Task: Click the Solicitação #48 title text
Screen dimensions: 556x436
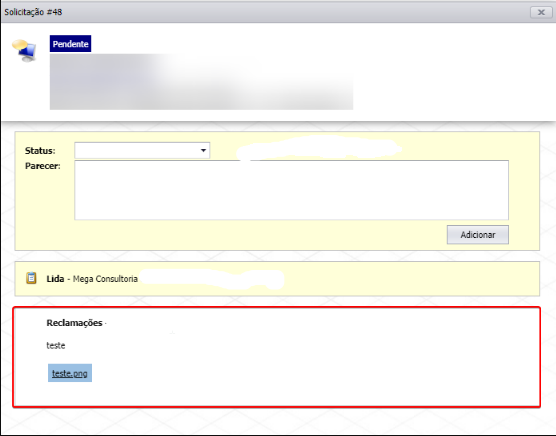Action: tap(33, 12)
